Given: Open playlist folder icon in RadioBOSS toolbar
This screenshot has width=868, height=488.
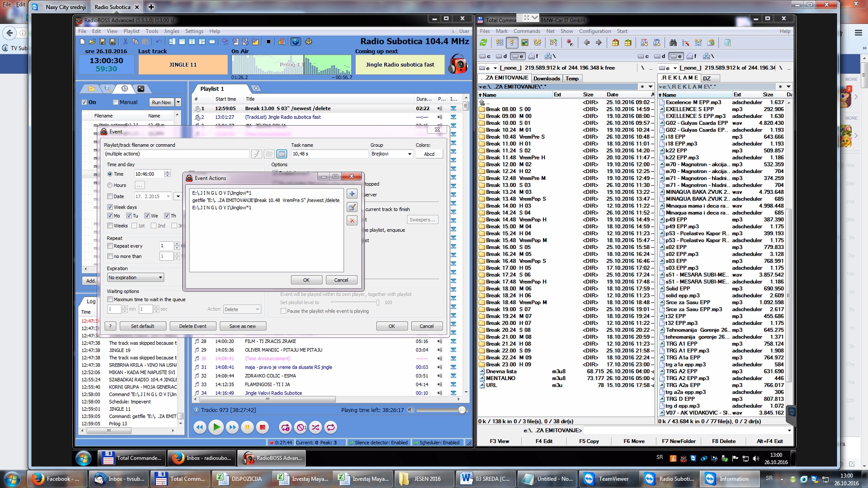Looking at the screenshot, I should click(x=92, y=42).
